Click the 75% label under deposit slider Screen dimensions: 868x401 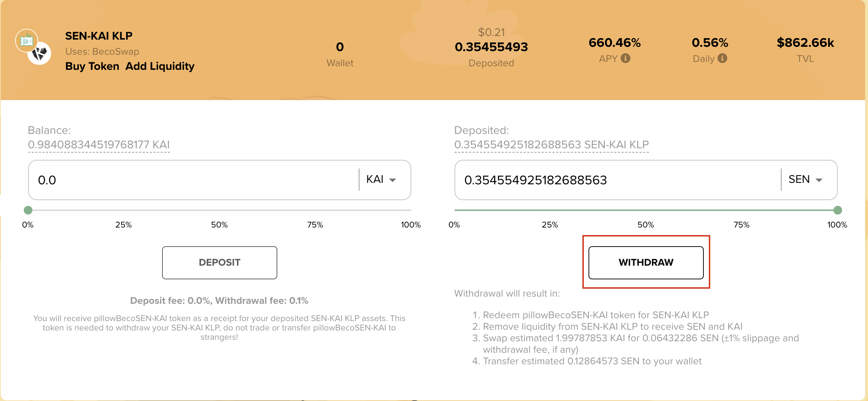(315, 225)
